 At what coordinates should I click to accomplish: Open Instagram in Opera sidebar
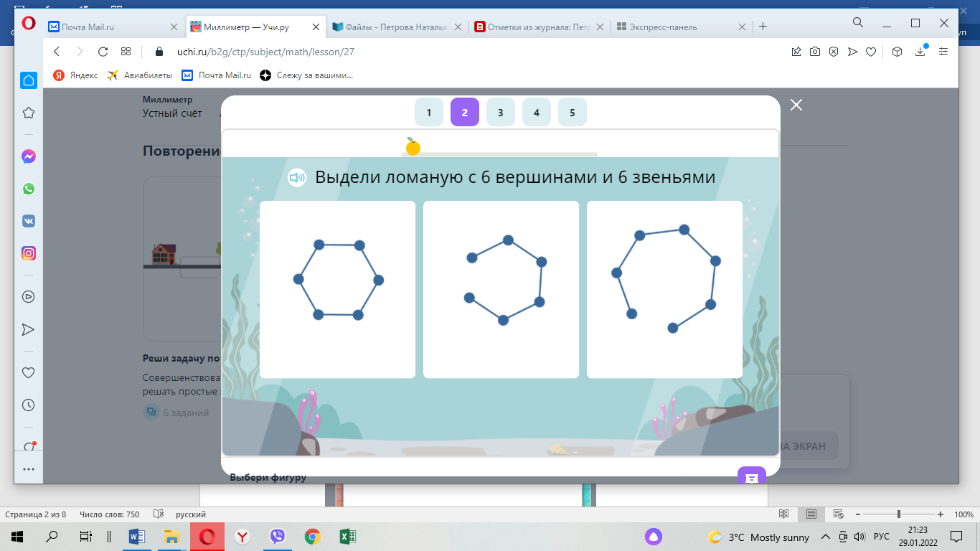click(29, 253)
